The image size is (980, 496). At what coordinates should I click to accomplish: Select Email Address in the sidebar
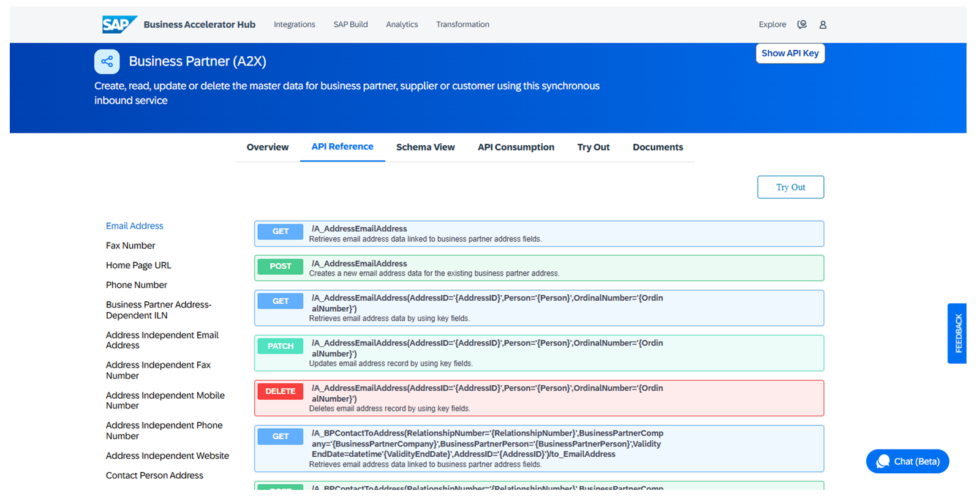135,226
